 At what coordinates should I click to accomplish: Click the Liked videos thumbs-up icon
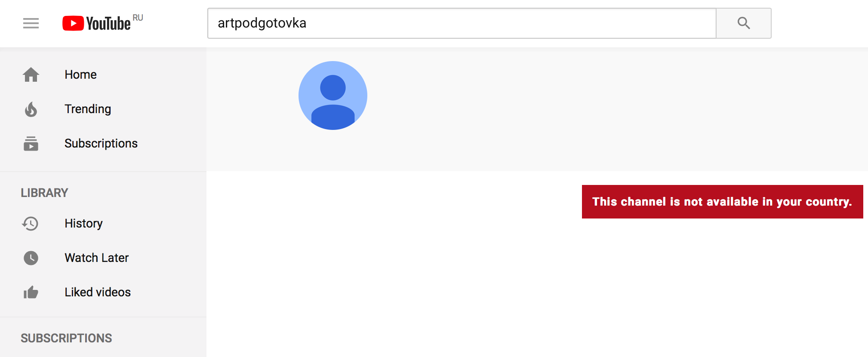pos(31,292)
